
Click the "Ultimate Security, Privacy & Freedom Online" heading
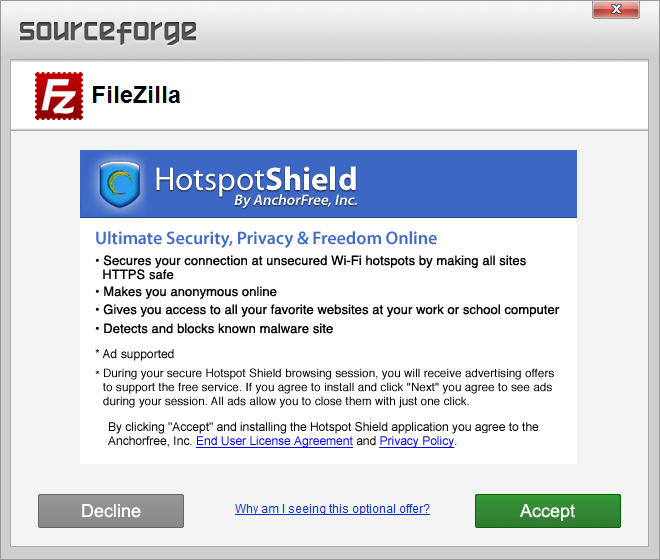[x=266, y=238]
